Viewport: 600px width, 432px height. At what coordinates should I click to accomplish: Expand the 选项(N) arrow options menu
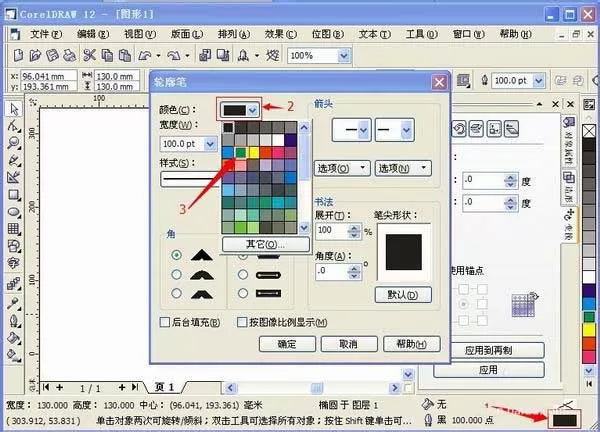[403, 168]
